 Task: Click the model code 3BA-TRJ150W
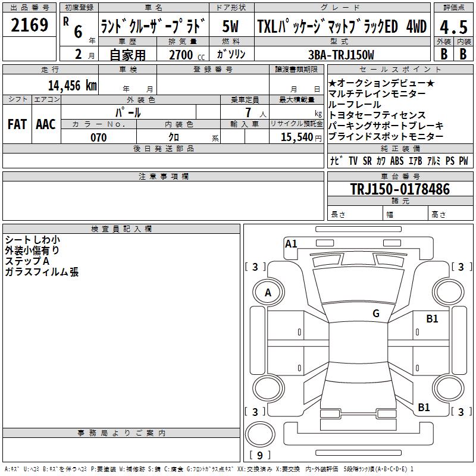coord(341,55)
